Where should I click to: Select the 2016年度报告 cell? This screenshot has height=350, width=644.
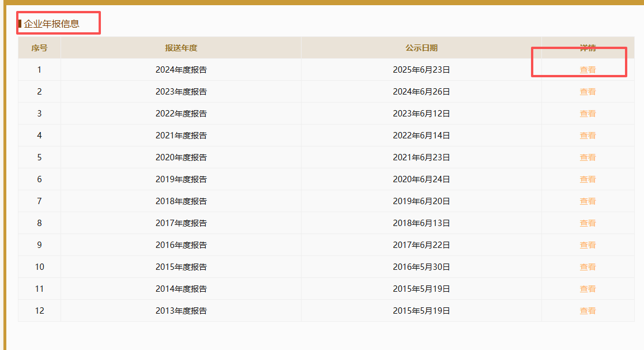(x=181, y=245)
